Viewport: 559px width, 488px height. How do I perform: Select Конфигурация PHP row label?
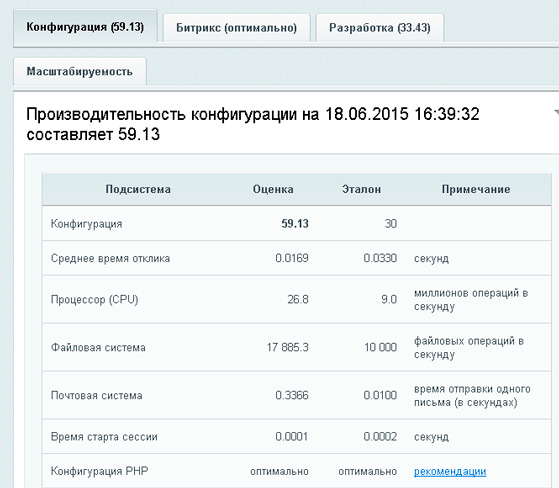pyautogui.click(x=99, y=471)
